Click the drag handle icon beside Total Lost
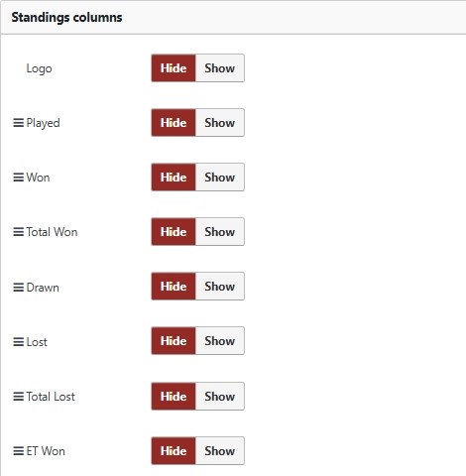Screen dimensions: 466x476 [19, 397]
